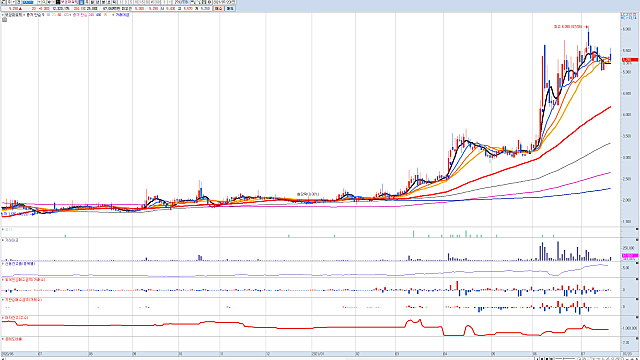This screenshot has width=640, height=360.
Task: Click the yellow 20 moving-average legend label
Action: tap(53, 15)
